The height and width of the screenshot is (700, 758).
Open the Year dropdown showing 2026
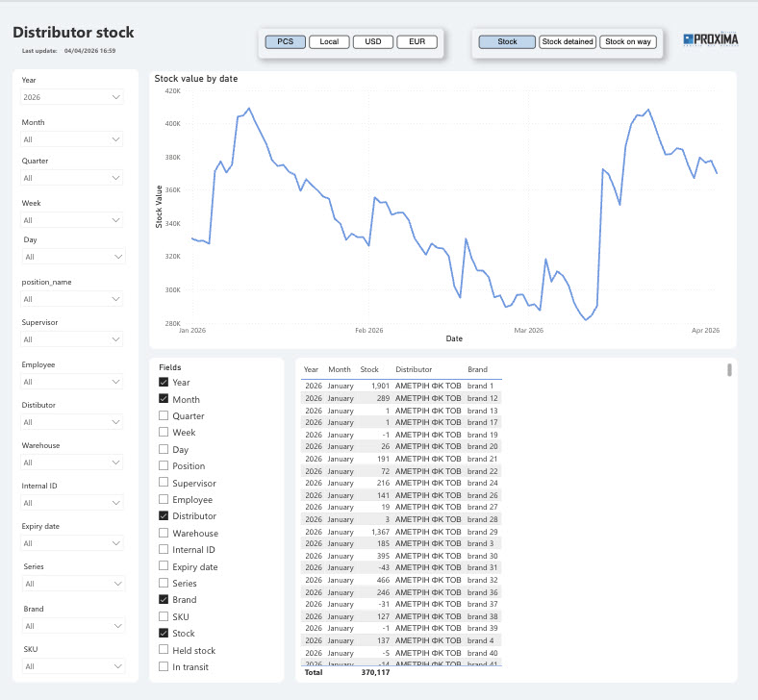71,97
